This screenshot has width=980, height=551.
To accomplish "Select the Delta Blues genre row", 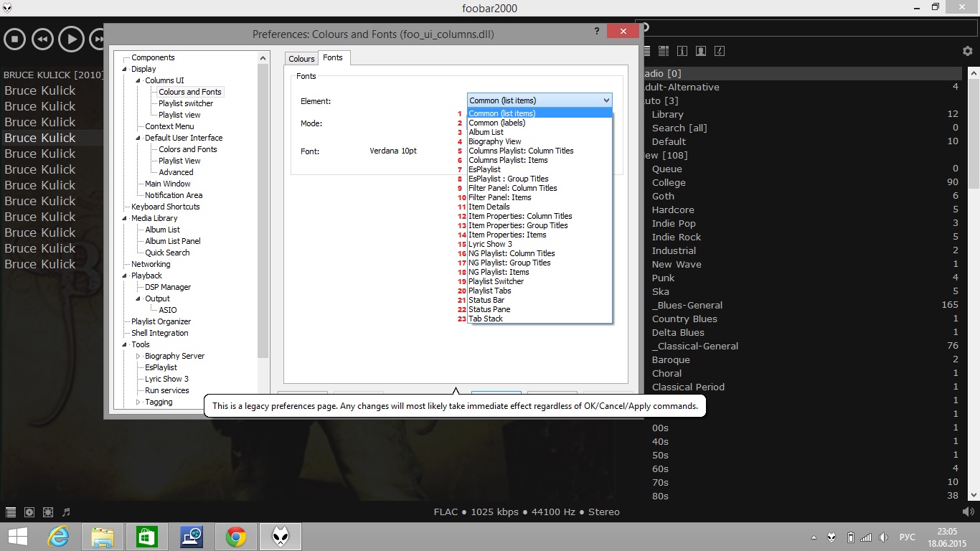I will point(801,332).
